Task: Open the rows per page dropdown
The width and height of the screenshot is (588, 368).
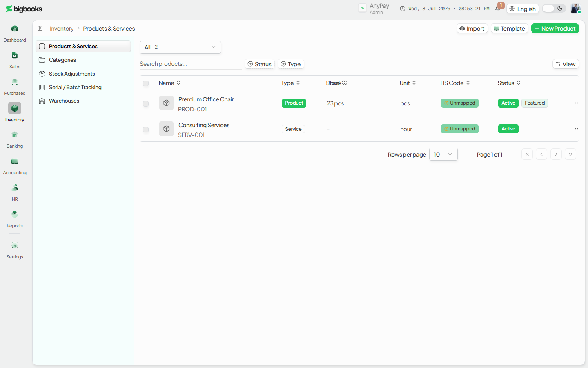Action: click(443, 154)
